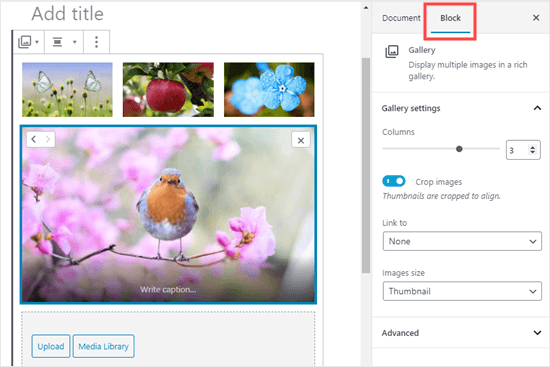Open the alignment options toolbar button

[x=64, y=42]
